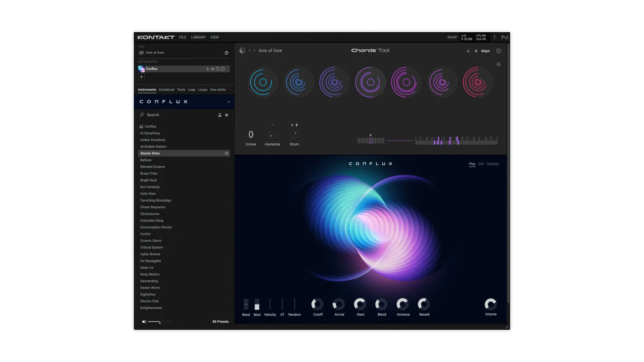Open the VIEW menu
The width and height of the screenshot is (644, 362).
click(214, 37)
